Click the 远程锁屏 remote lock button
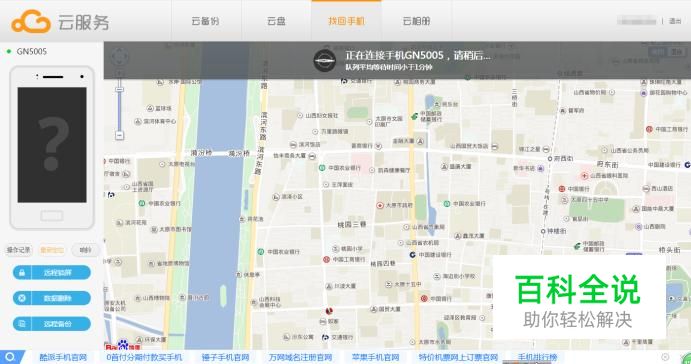 (52, 273)
